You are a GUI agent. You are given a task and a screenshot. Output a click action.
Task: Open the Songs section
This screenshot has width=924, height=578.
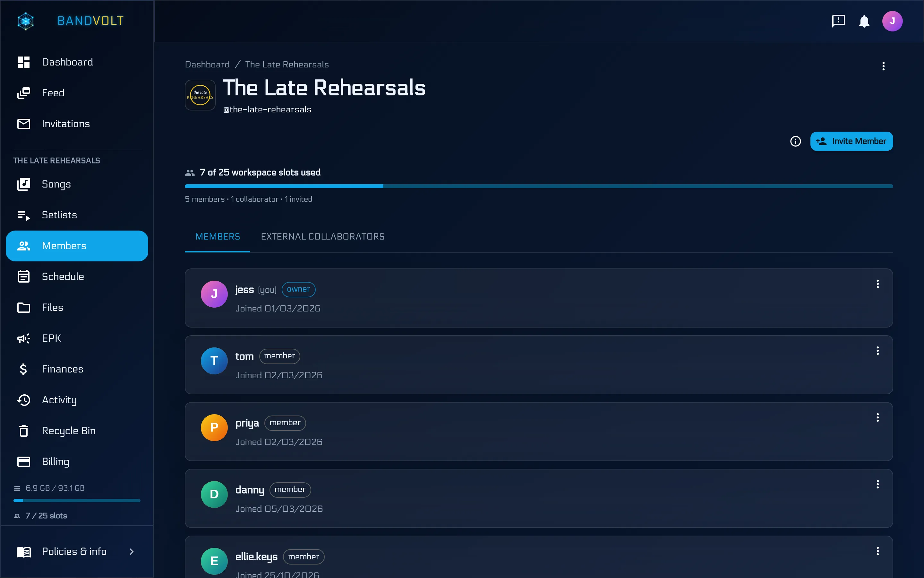click(x=77, y=184)
